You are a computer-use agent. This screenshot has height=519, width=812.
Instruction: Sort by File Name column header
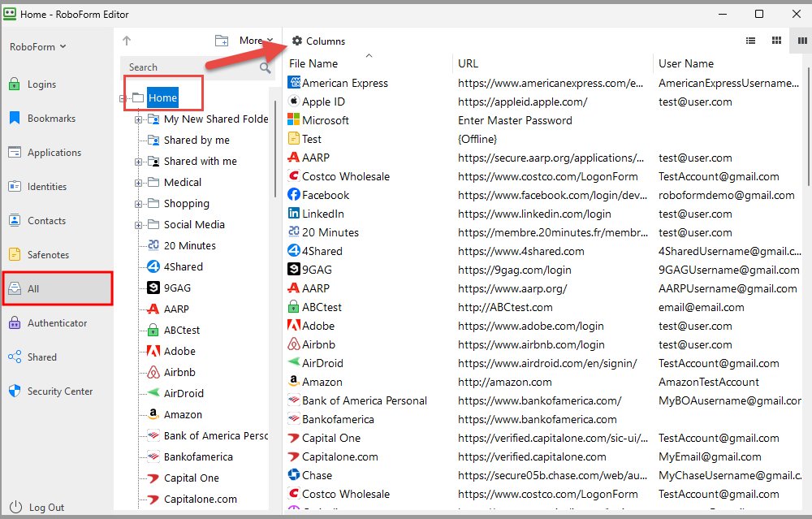coord(313,63)
